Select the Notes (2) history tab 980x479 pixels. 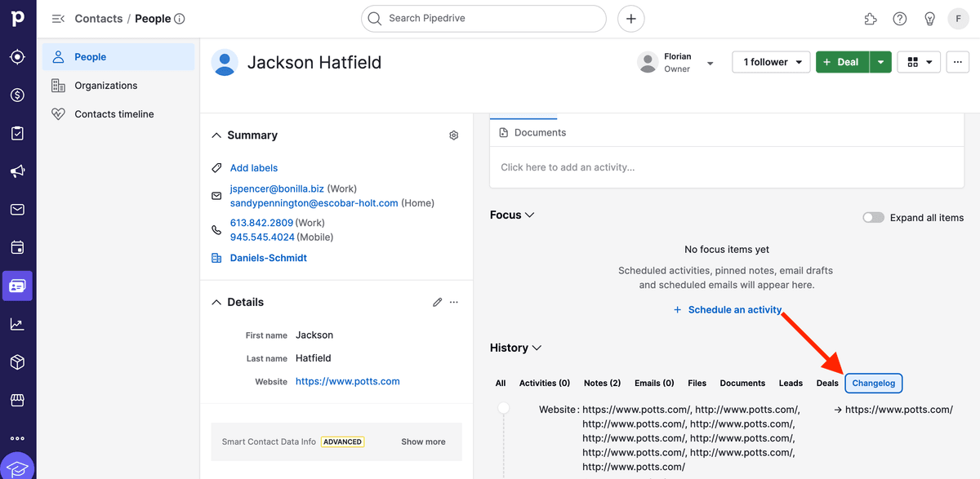pos(602,383)
